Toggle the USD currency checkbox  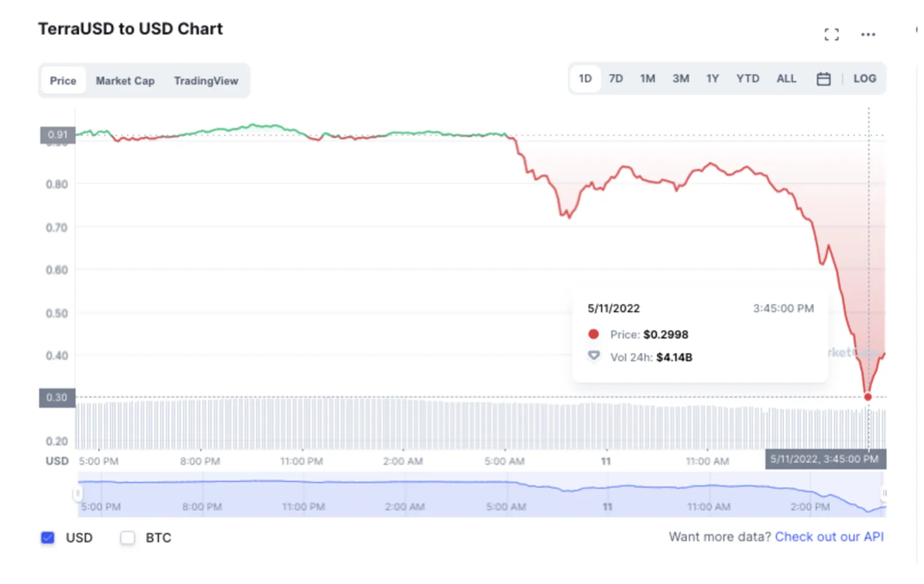click(x=48, y=538)
